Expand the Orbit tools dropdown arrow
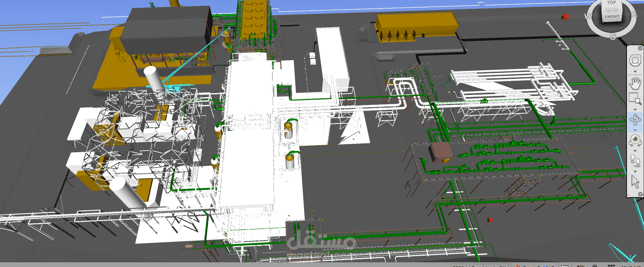Image resolution: width=644 pixels, height=267 pixels. 635,130
